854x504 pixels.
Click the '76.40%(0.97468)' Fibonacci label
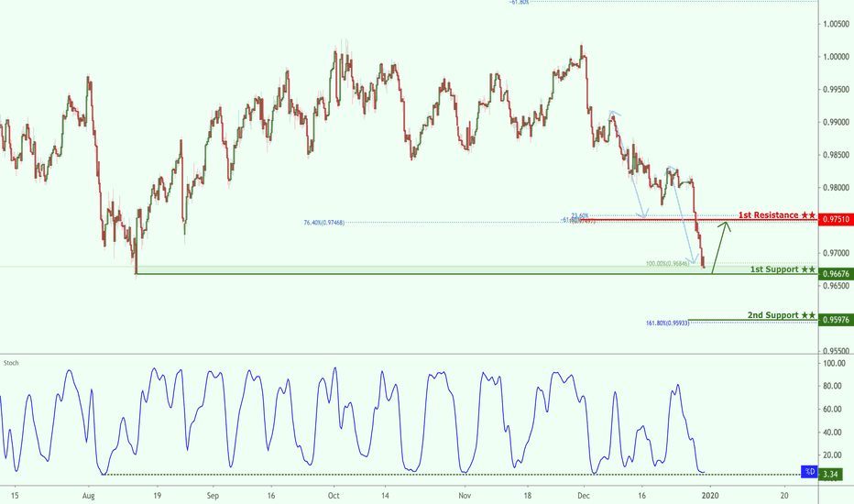coord(324,223)
